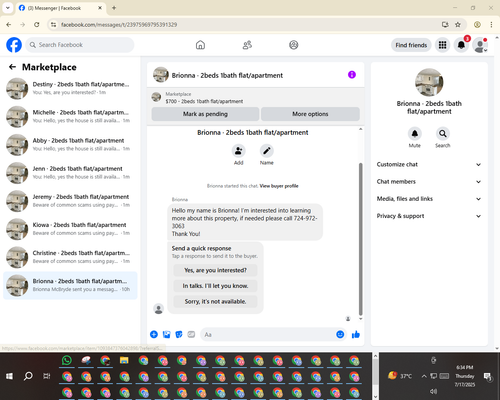Send quick reply 'Yes, are you interested?'
Image resolution: width=500 pixels, height=400 pixels.
[x=215, y=270]
